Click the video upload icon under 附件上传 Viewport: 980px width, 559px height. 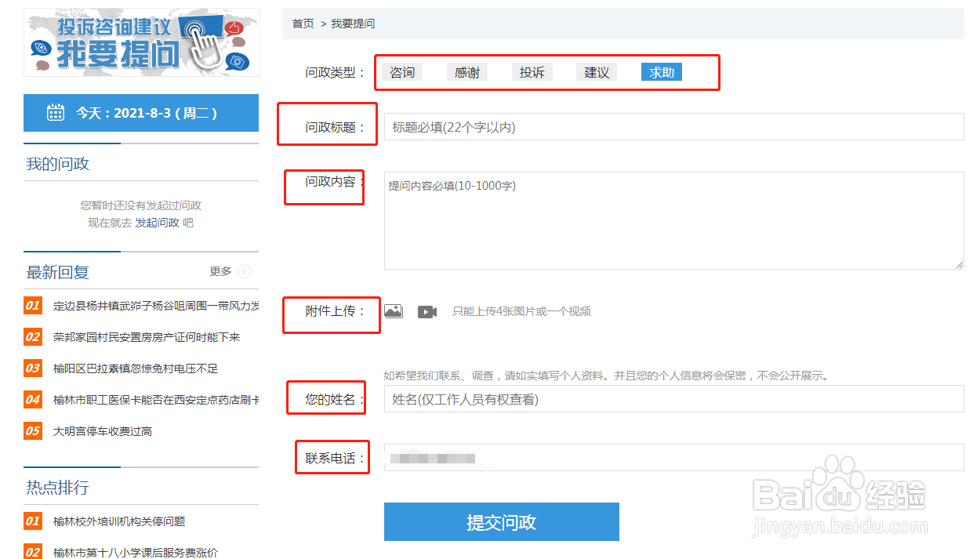point(426,311)
